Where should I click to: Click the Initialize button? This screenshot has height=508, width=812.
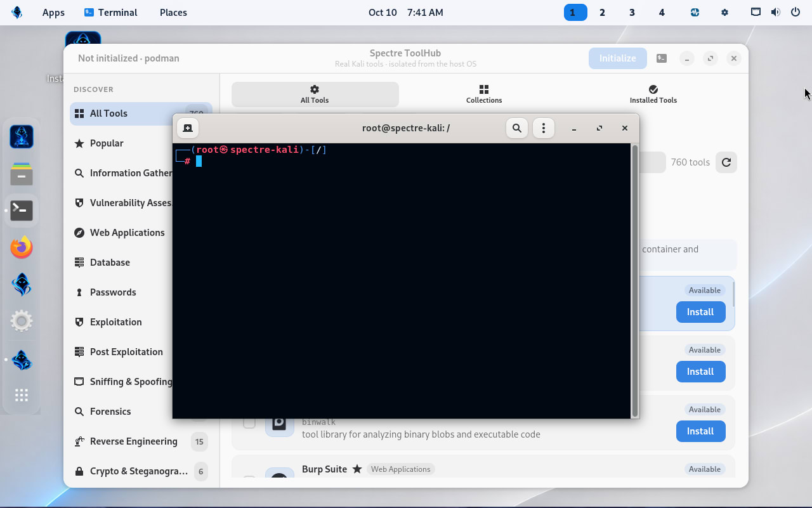point(617,58)
